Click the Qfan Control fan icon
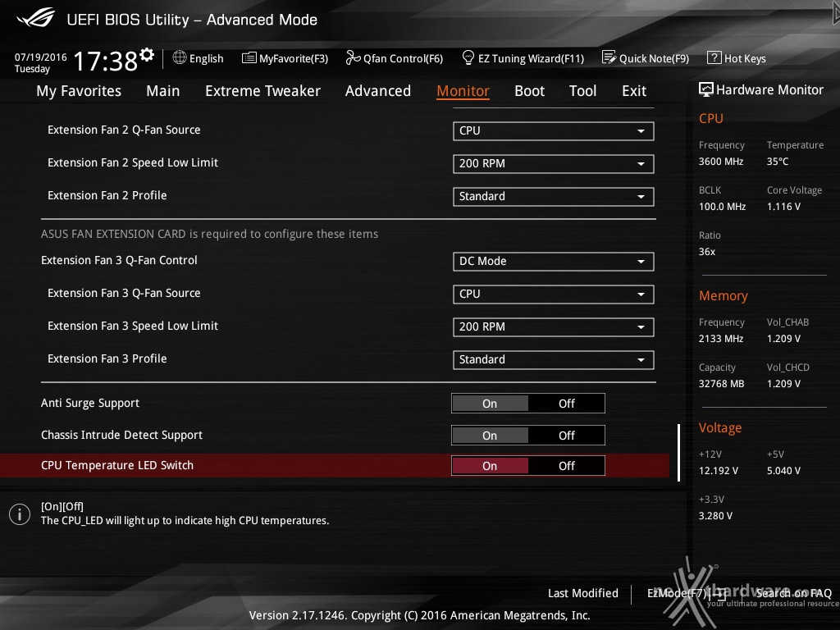Screen dimensions: 840x630 pyautogui.click(x=353, y=57)
